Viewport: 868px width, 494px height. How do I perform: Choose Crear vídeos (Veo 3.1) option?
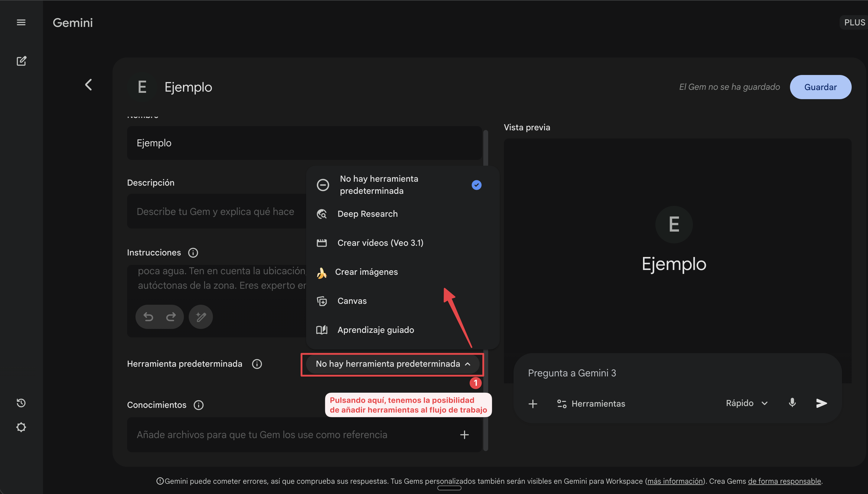pos(380,243)
